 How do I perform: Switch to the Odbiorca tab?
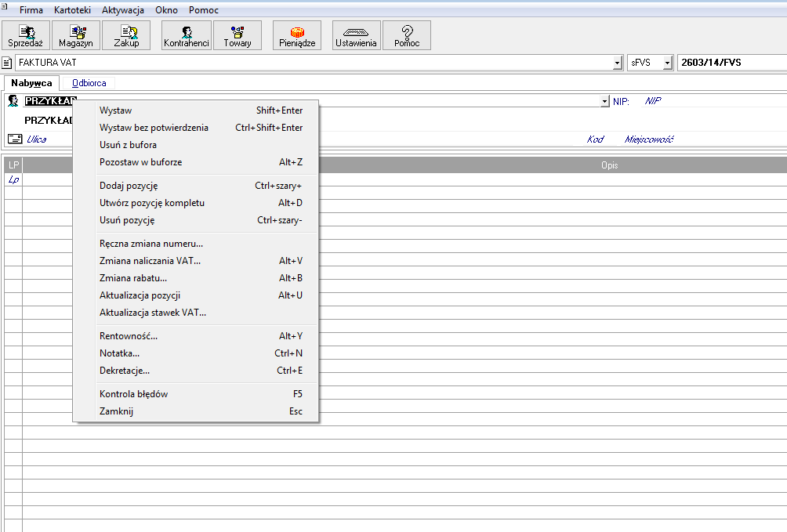click(x=88, y=83)
